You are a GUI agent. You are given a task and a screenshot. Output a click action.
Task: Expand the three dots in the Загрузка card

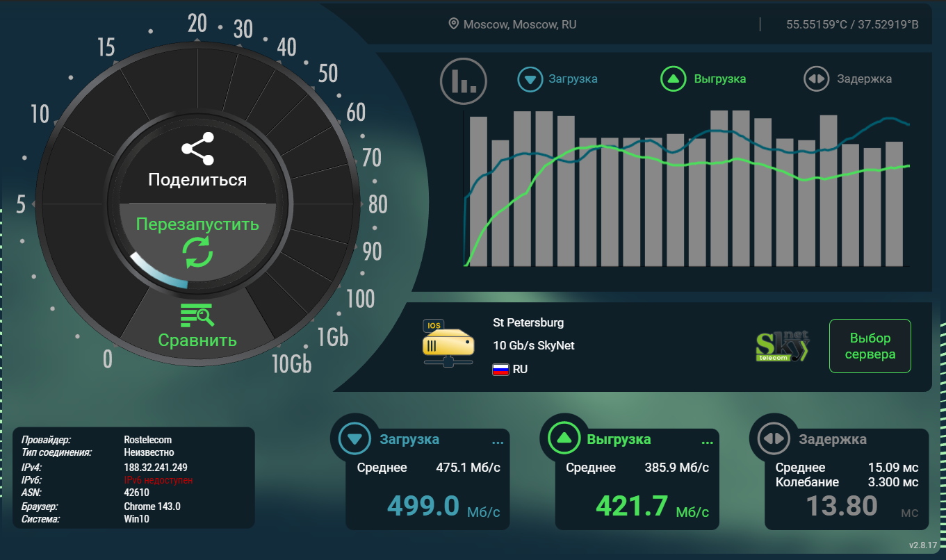coord(497,442)
